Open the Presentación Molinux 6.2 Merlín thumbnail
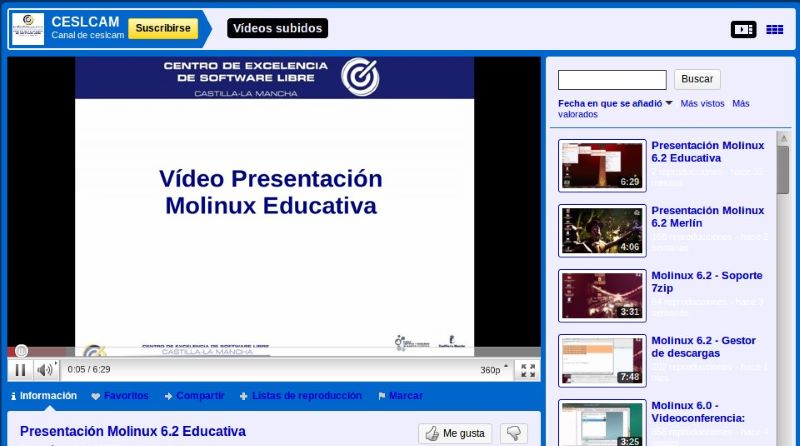This screenshot has width=800, height=446. (x=602, y=231)
